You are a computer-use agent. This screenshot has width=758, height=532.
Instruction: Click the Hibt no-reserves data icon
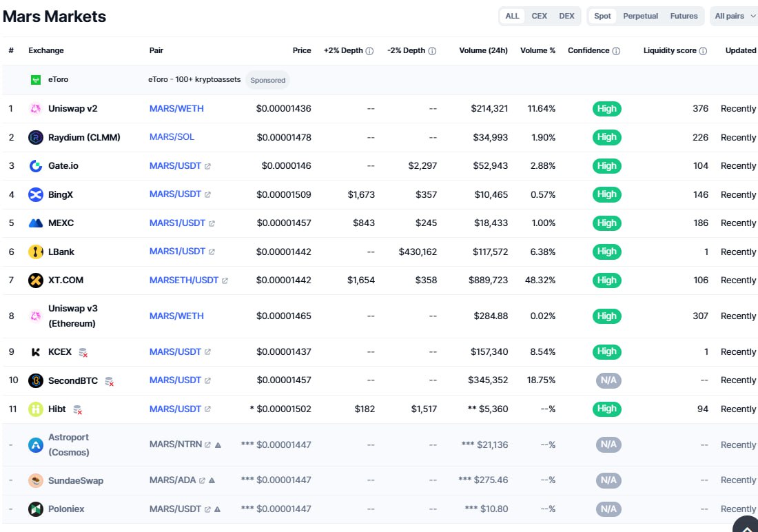click(x=77, y=410)
